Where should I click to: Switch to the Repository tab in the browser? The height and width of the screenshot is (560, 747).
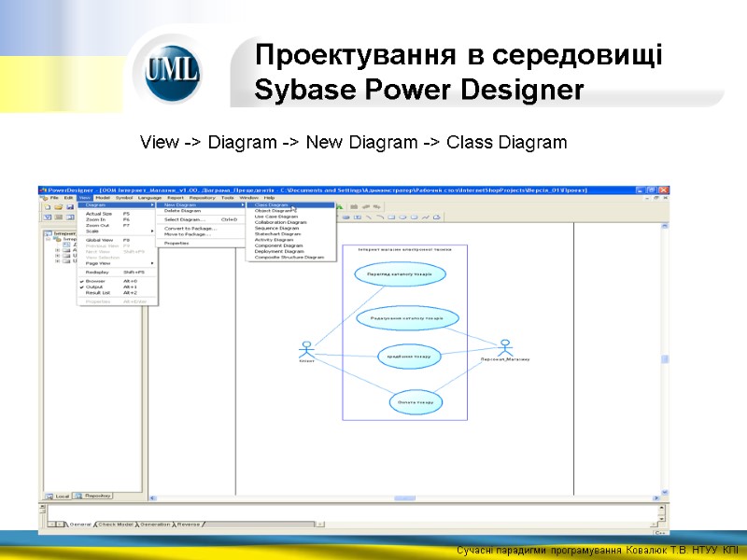(x=98, y=497)
